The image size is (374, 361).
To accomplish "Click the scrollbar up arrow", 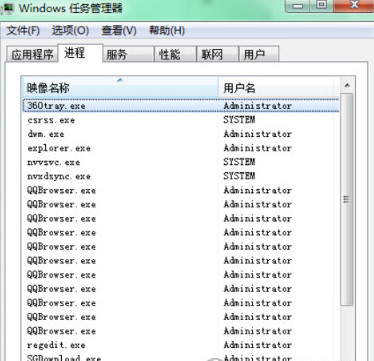I will (x=347, y=85).
